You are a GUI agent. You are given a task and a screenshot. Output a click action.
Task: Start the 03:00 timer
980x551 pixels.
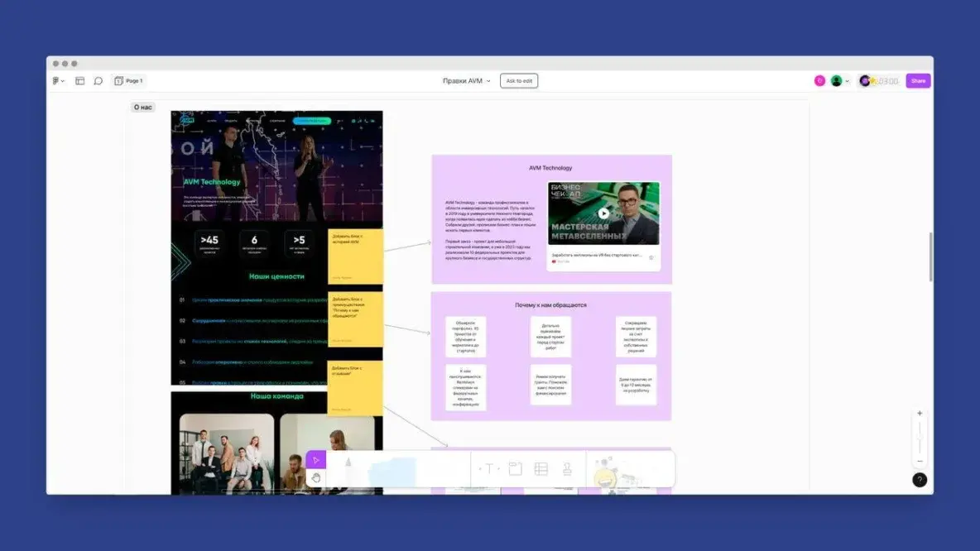(x=887, y=81)
